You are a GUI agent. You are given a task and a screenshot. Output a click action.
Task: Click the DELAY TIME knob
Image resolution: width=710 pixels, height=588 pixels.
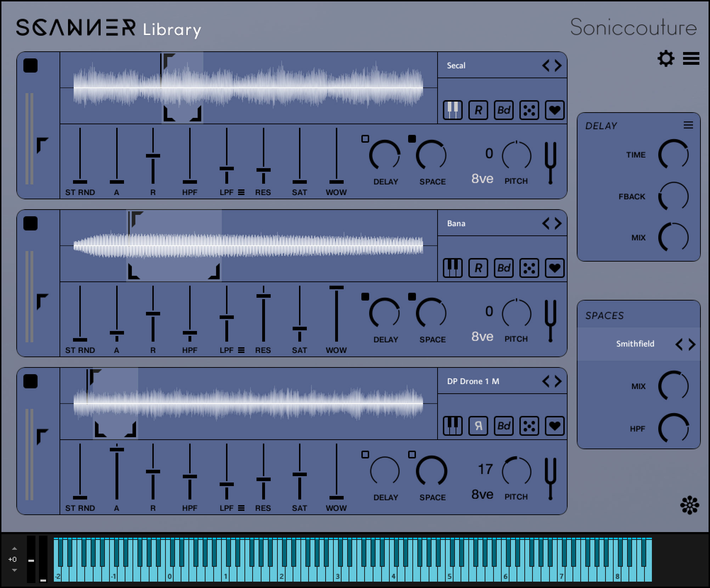click(673, 155)
